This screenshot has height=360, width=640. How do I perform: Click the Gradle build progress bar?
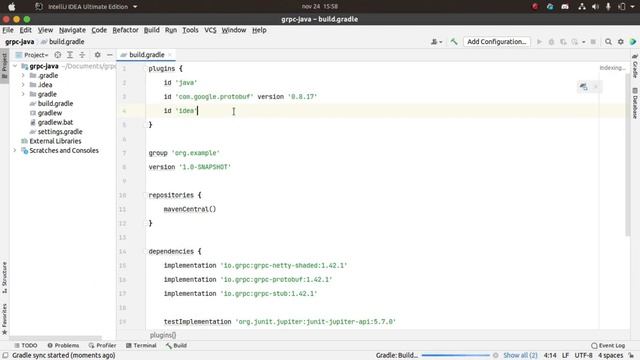coord(456,356)
